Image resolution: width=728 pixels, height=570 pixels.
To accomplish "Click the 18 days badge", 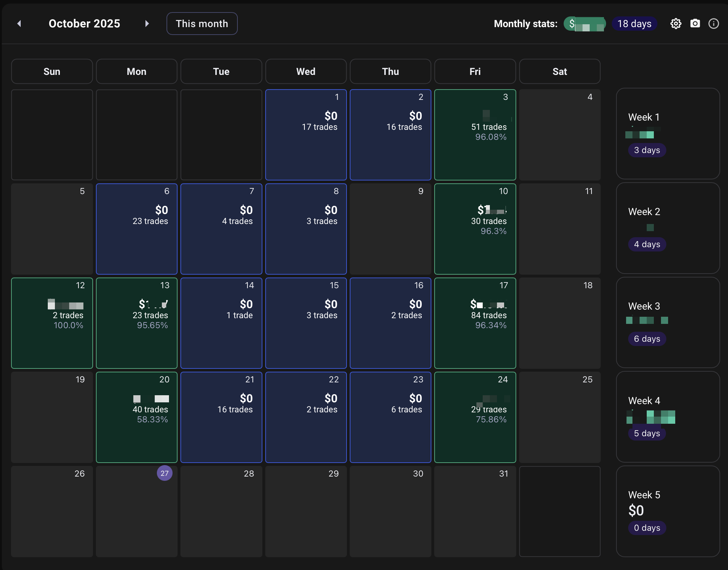I will (x=634, y=24).
